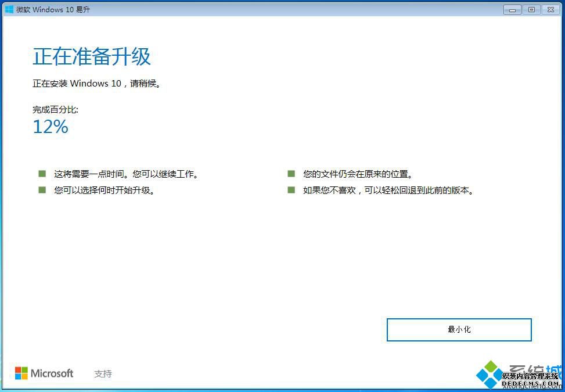The image size is (565, 392).
Task: Click the text 您可以选择何时开始升级。
Action: click(105, 190)
